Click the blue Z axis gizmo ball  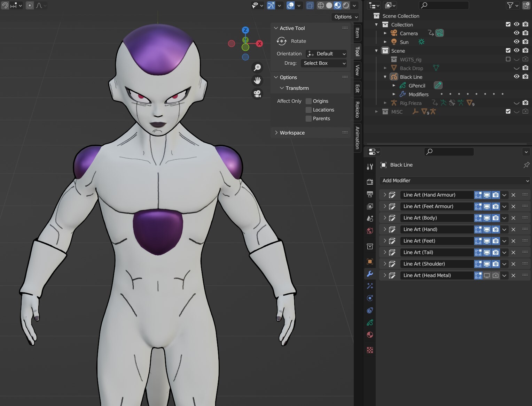pyautogui.click(x=245, y=30)
